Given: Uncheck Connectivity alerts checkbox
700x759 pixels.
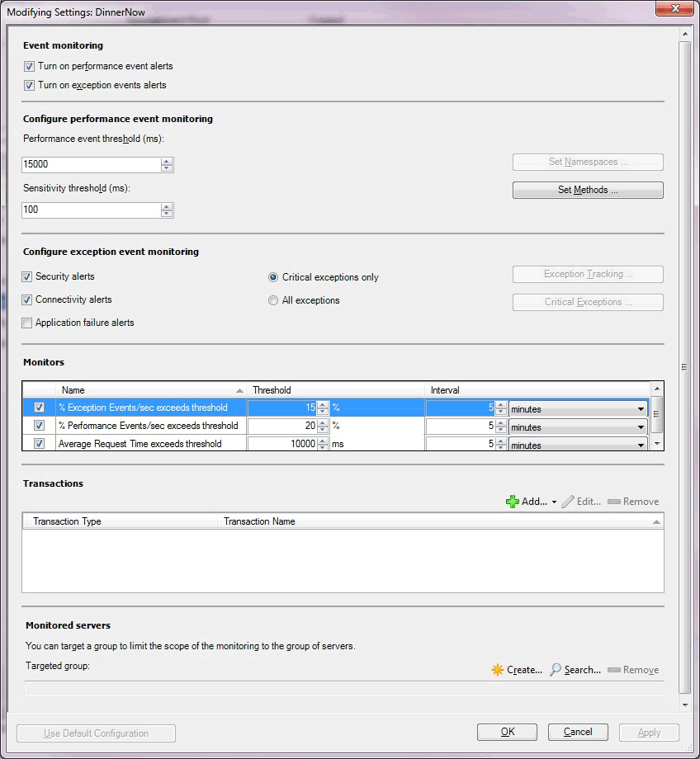Looking at the screenshot, I should tap(26, 300).
